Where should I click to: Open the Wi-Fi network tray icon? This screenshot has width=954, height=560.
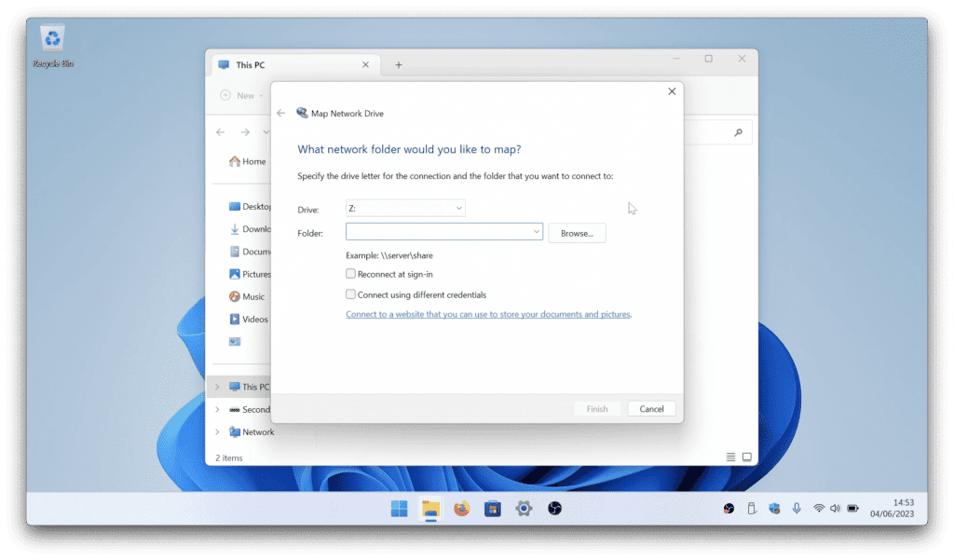click(819, 508)
